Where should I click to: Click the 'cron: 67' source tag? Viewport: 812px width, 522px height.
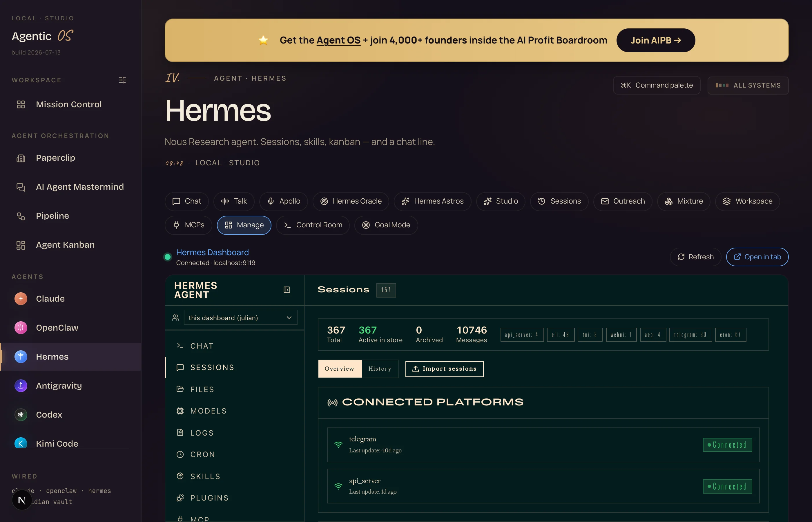(730, 335)
